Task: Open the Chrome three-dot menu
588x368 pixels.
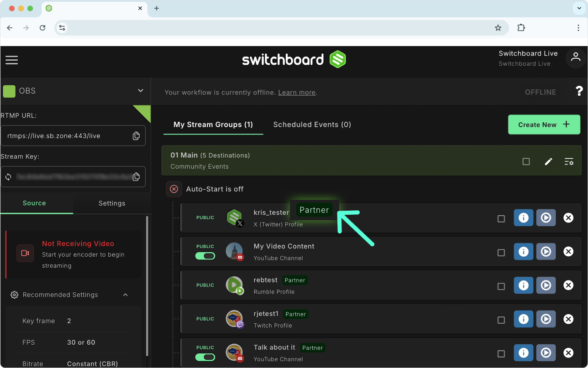Action: tap(578, 28)
